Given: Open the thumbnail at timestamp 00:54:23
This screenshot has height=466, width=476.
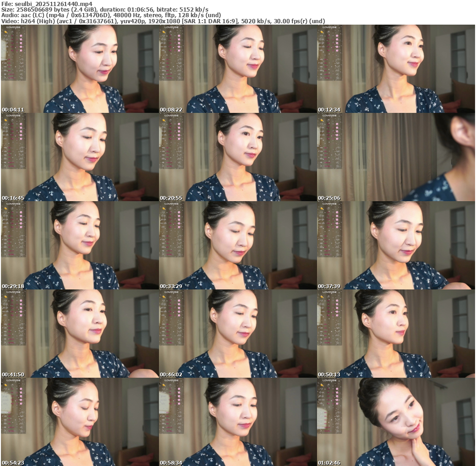Looking at the screenshot, I should (80, 422).
